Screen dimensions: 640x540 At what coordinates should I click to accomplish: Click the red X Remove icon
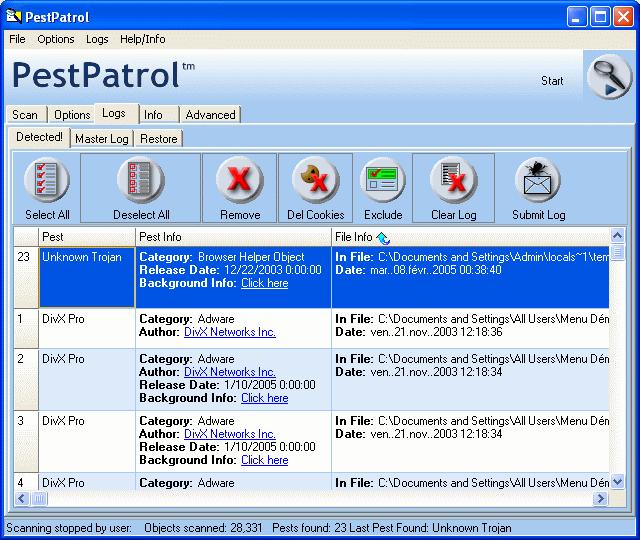coord(240,180)
